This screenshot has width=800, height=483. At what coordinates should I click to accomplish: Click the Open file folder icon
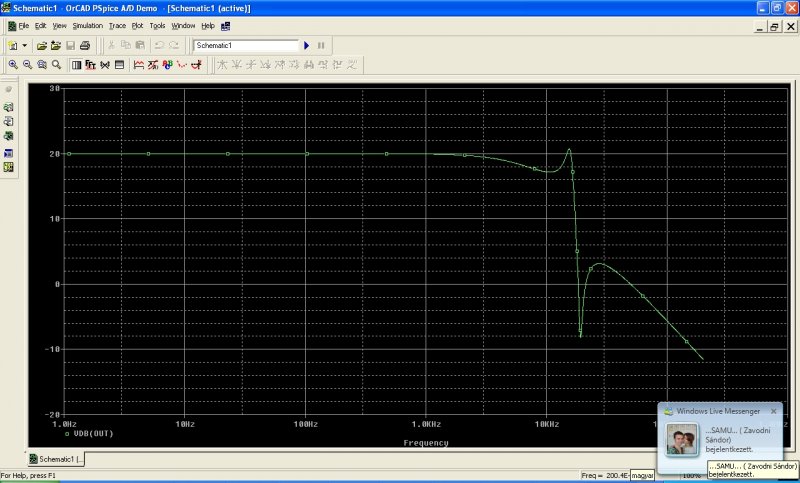pyautogui.click(x=42, y=45)
